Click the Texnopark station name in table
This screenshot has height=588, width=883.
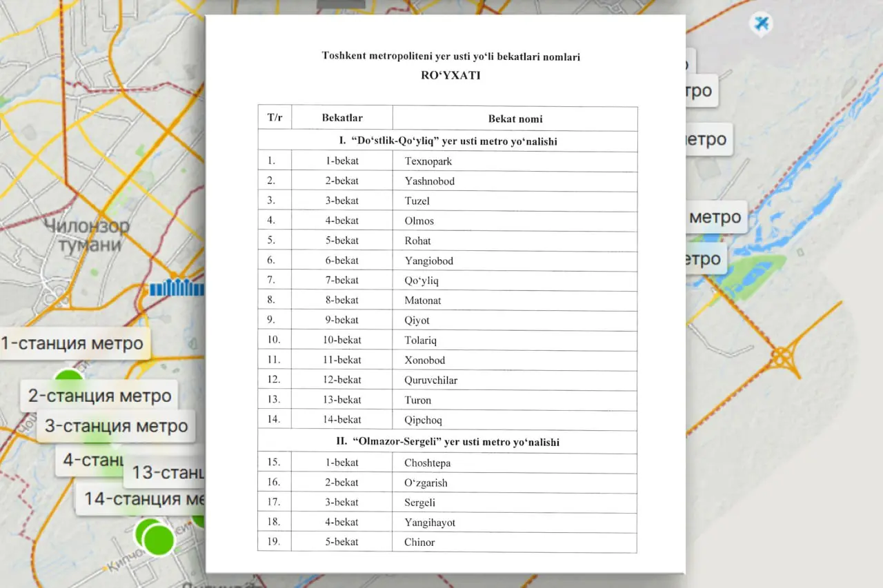428,161
